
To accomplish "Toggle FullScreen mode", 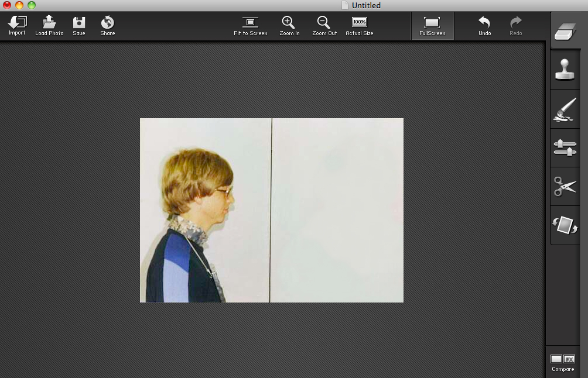I will point(432,26).
